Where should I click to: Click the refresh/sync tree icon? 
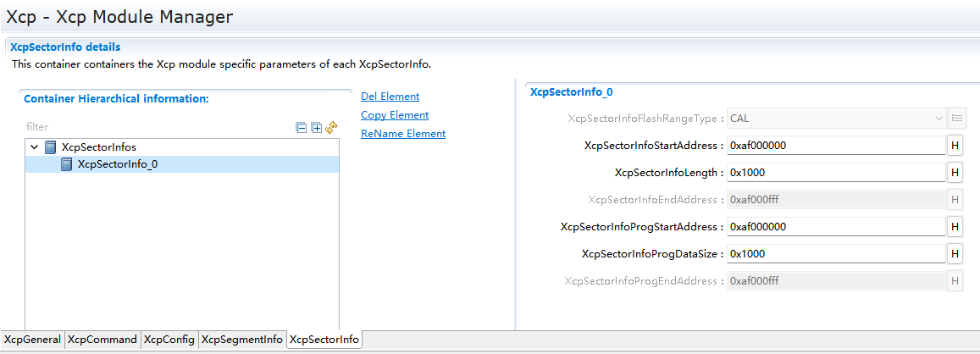[331, 127]
